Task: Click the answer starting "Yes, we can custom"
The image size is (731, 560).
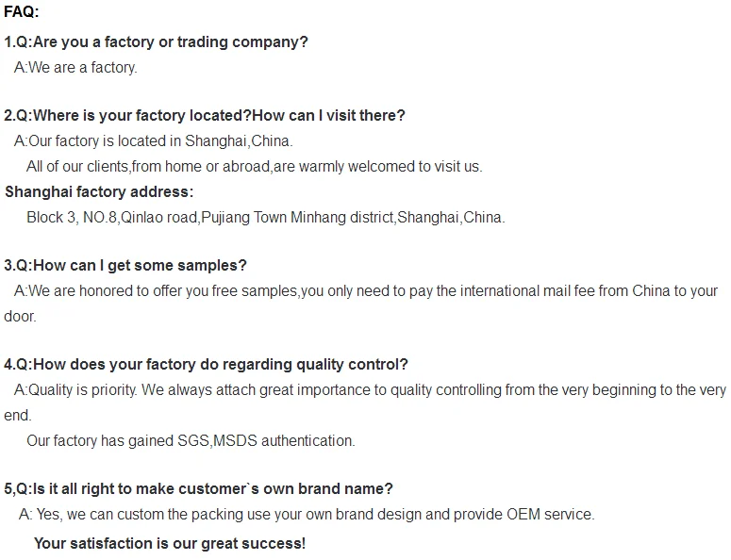Action: coord(307,515)
